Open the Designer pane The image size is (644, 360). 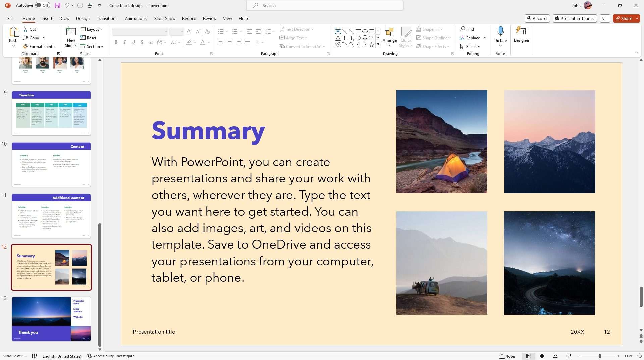pyautogui.click(x=521, y=35)
